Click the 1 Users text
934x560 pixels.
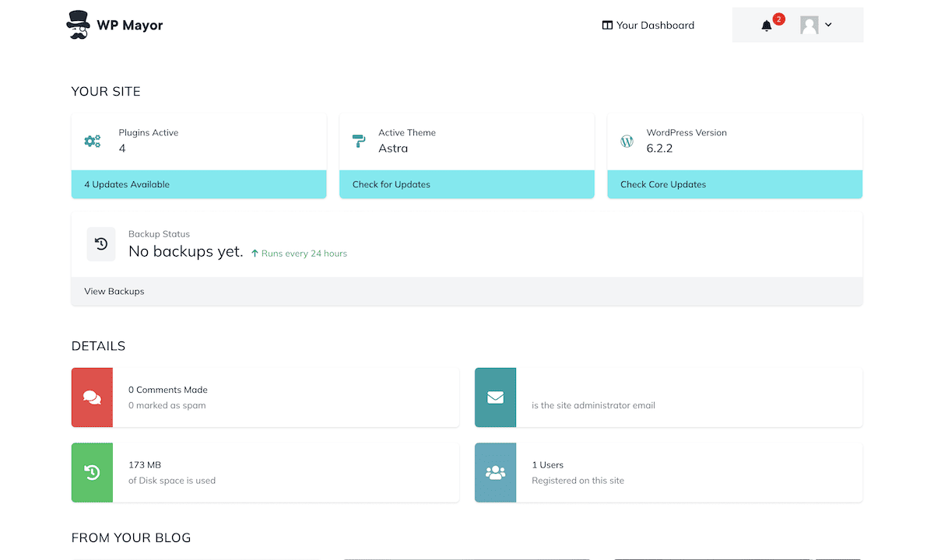point(547,465)
